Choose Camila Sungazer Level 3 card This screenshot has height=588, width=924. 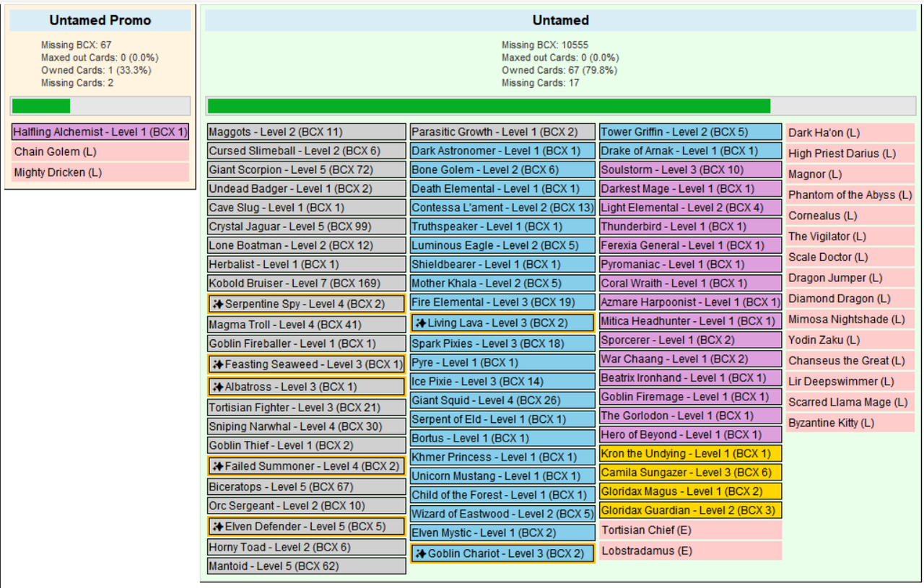(x=691, y=473)
